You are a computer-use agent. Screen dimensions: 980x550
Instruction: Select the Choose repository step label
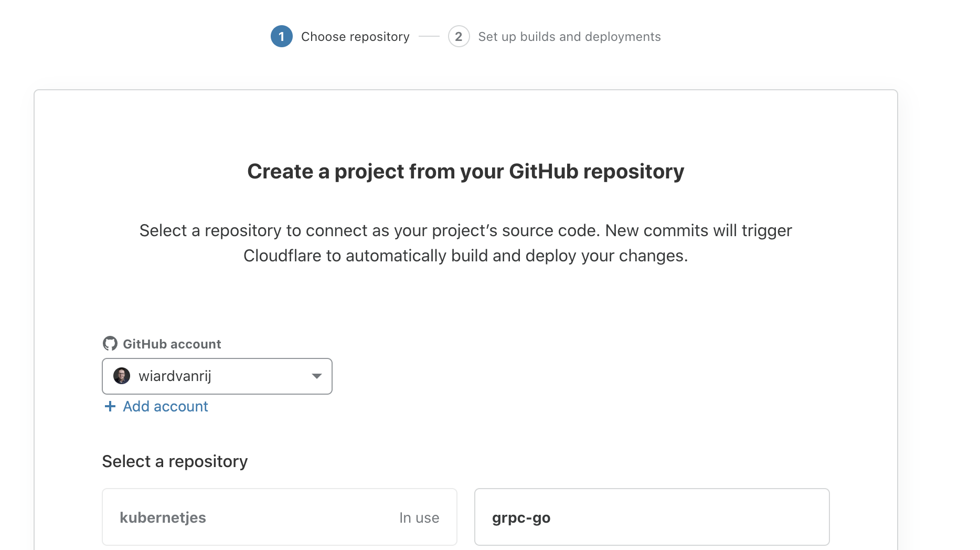click(355, 37)
